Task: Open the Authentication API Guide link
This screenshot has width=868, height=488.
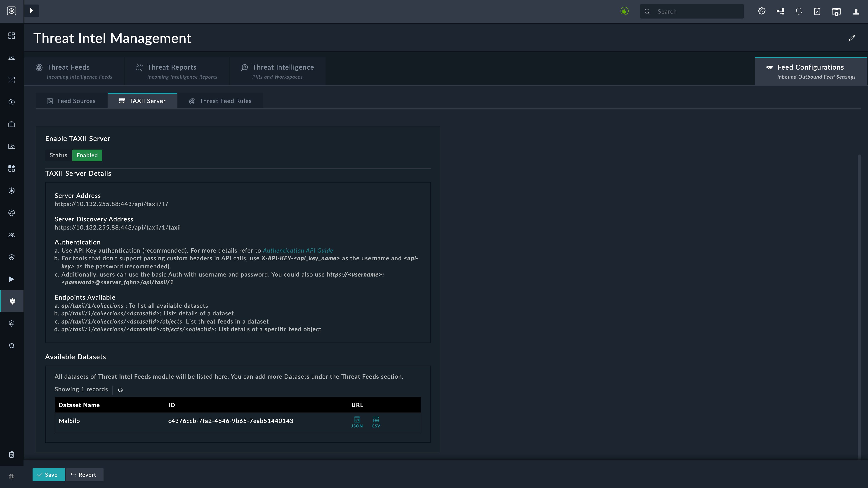Action: (297, 251)
